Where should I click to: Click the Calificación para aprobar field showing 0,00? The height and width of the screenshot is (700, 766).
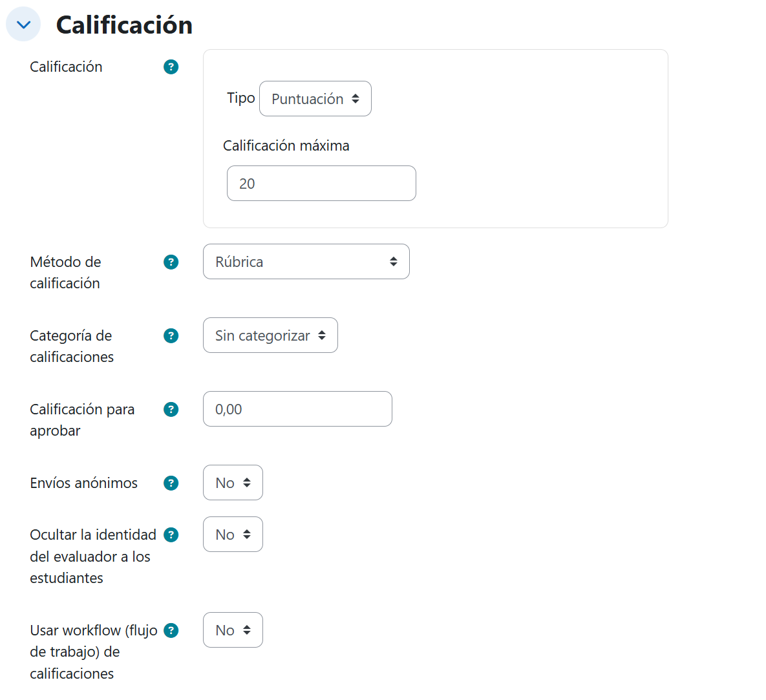click(297, 408)
